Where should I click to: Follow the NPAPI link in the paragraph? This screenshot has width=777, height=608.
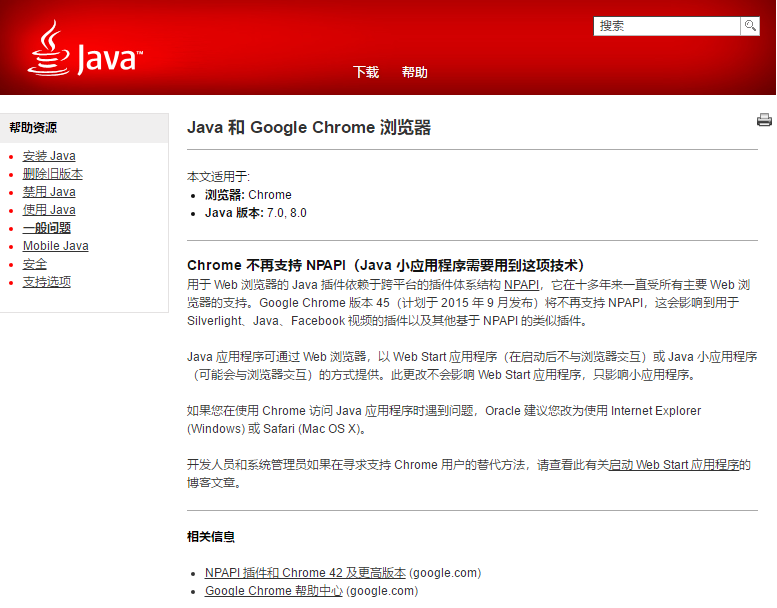[x=521, y=285]
